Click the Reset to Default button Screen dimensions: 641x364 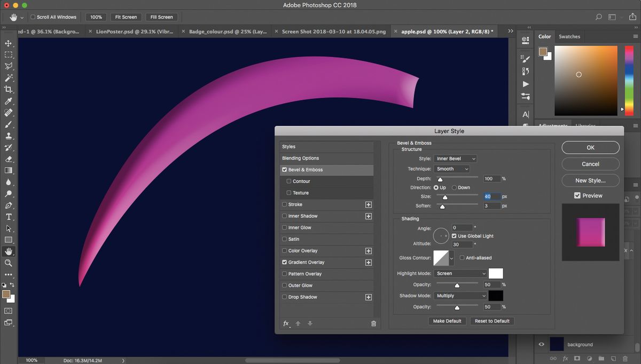pyautogui.click(x=492, y=321)
